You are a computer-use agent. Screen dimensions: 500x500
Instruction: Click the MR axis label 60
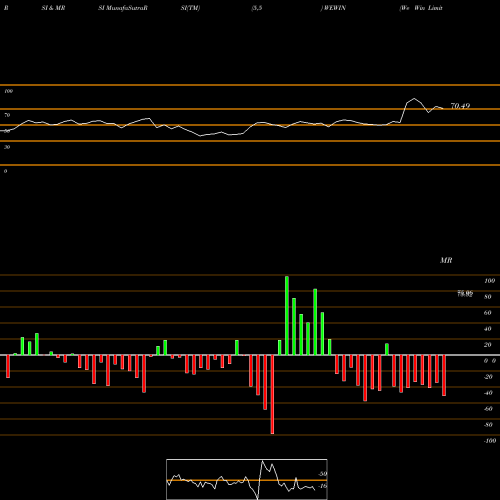(488, 313)
